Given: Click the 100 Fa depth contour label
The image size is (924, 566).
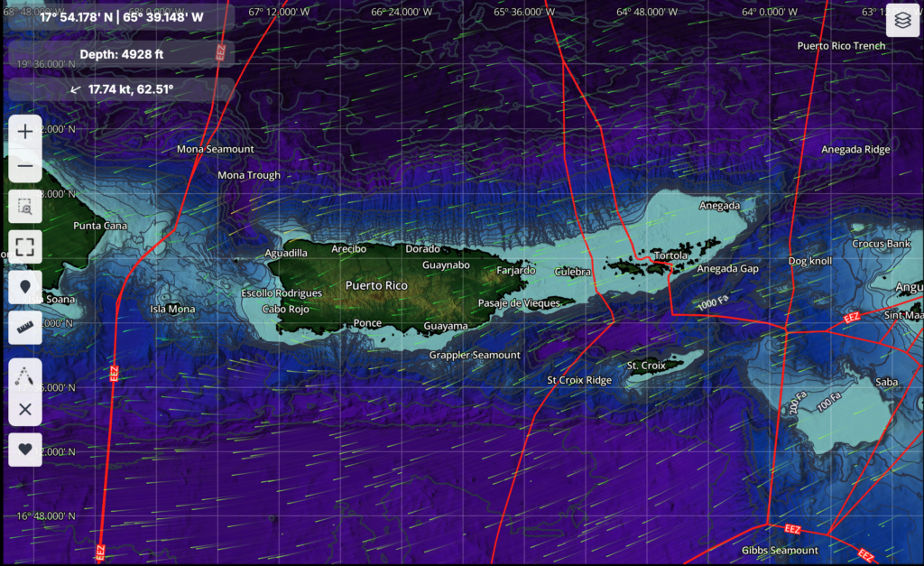Looking at the screenshot, I should (829, 402).
